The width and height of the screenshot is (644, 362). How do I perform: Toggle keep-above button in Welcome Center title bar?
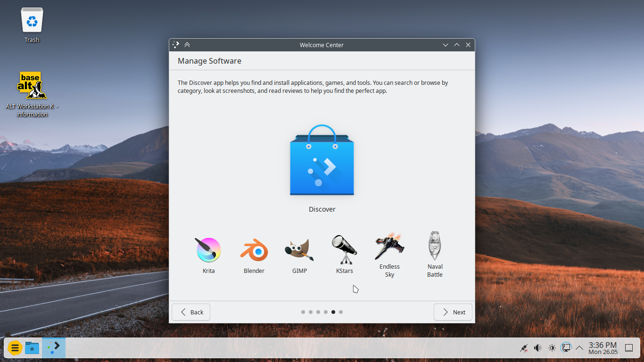(187, 45)
